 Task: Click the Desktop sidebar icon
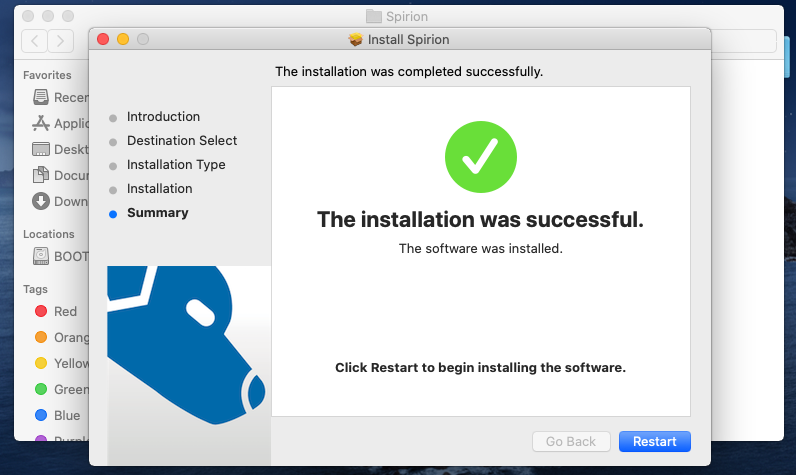(x=41, y=149)
